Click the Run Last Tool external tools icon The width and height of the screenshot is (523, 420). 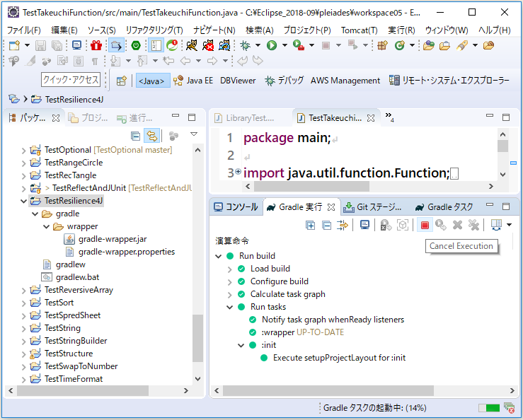tap(298, 45)
